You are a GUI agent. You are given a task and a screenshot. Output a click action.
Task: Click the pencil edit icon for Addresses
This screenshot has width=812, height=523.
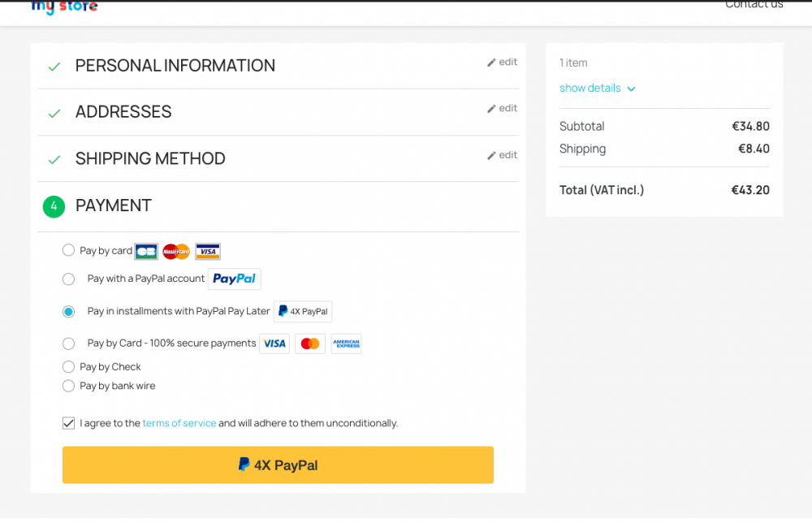click(x=491, y=108)
